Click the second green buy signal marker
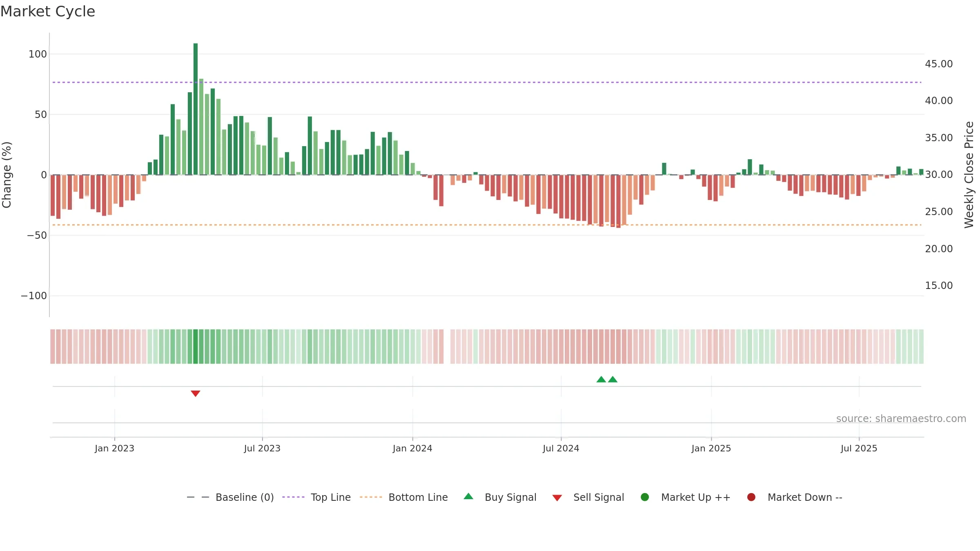 click(612, 379)
